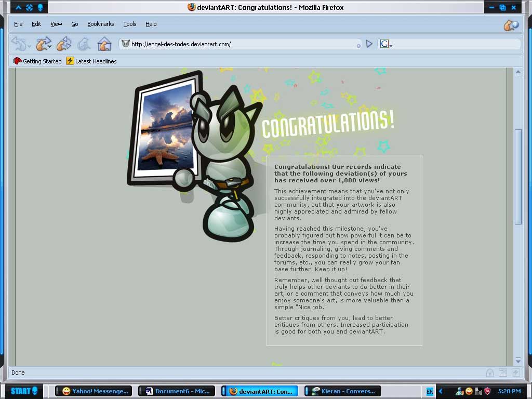Click the Back navigation button
Image resolution: width=532 pixels, height=399 pixels.
[18, 44]
